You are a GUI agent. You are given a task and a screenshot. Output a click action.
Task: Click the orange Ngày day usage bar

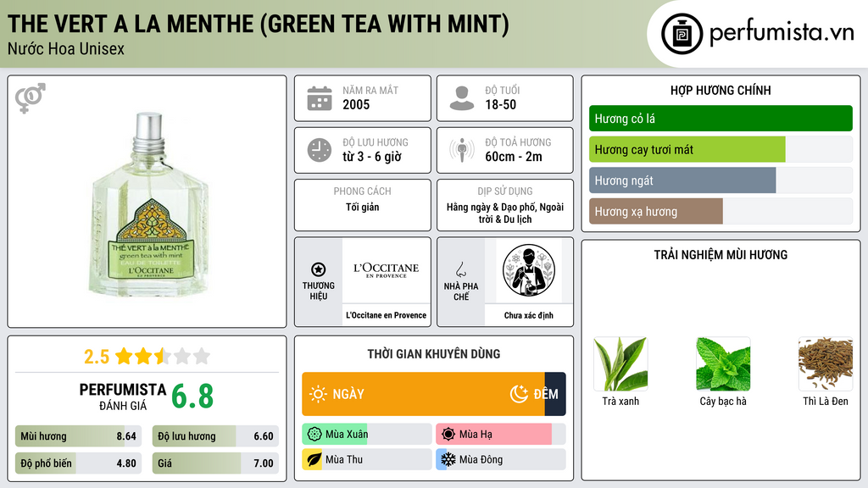(x=424, y=394)
